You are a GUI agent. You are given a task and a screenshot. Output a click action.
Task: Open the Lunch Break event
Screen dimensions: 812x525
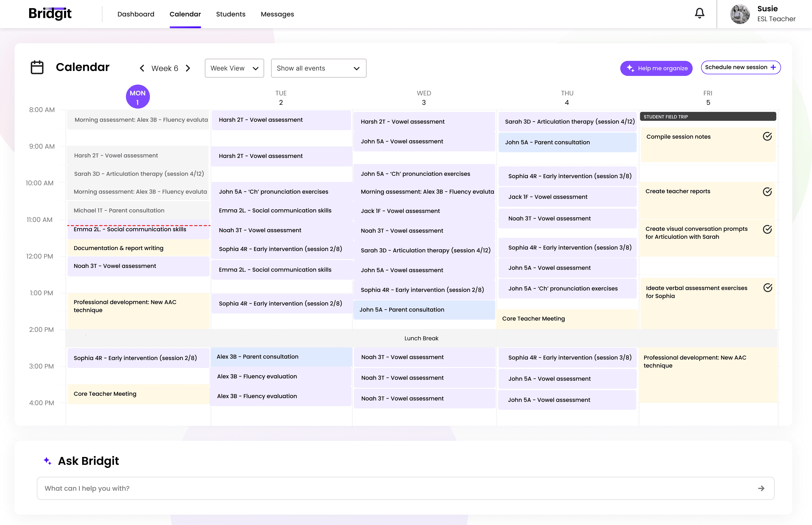pyautogui.click(x=421, y=338)
